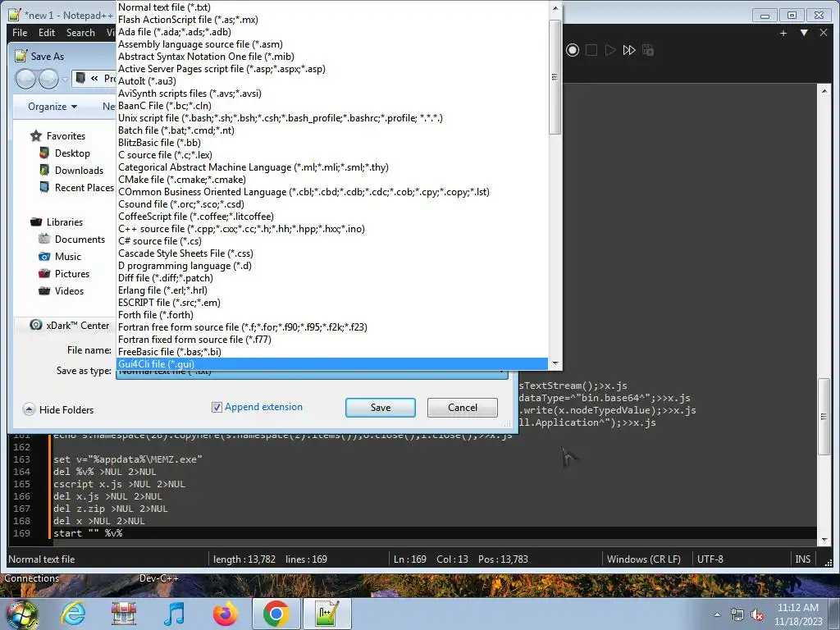This screenshot has width=840, height=630.
Task: Select Gui4Cli file (*.gui) option
Action: pyautogui.click(x=332, y=363)
